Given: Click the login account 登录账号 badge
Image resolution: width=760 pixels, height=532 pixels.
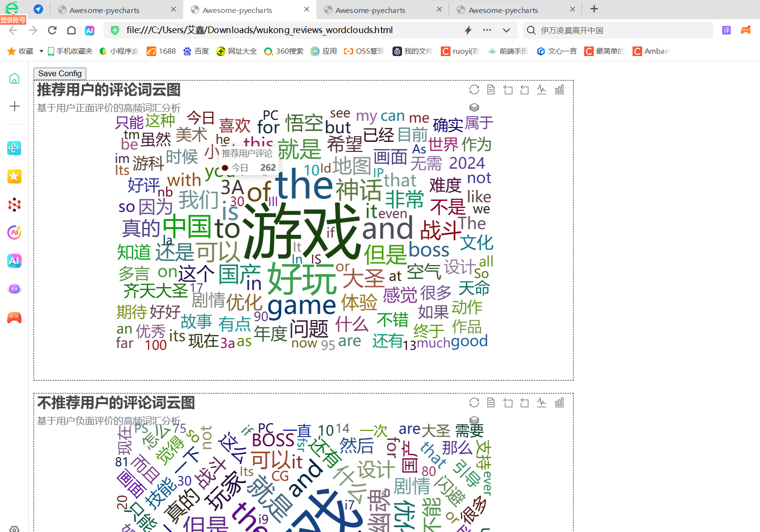Looking at the screenshot, I should [13, 20].
